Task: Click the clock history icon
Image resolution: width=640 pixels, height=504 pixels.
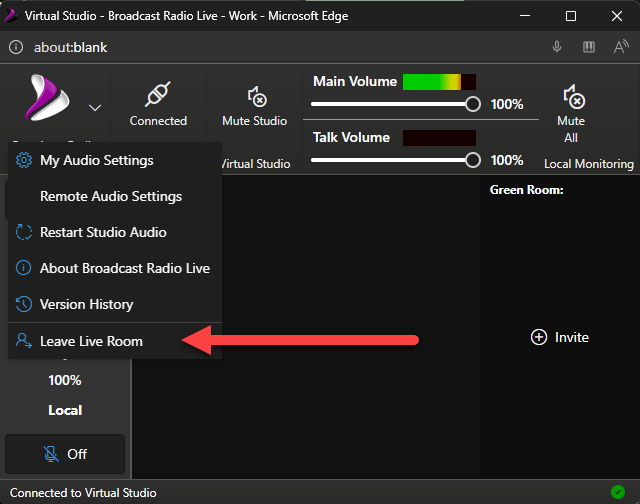Action: (x=24, y=304)
